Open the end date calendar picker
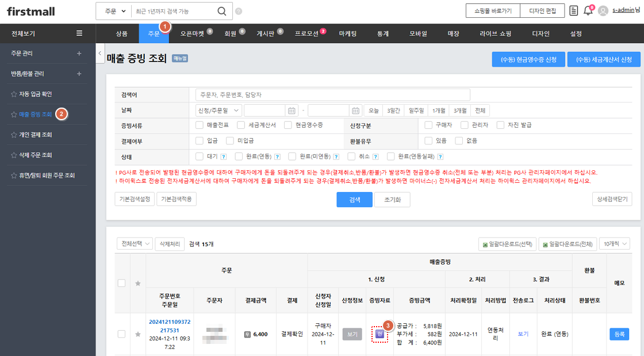This screenshot has width=644, height=356. pos(355,110)
